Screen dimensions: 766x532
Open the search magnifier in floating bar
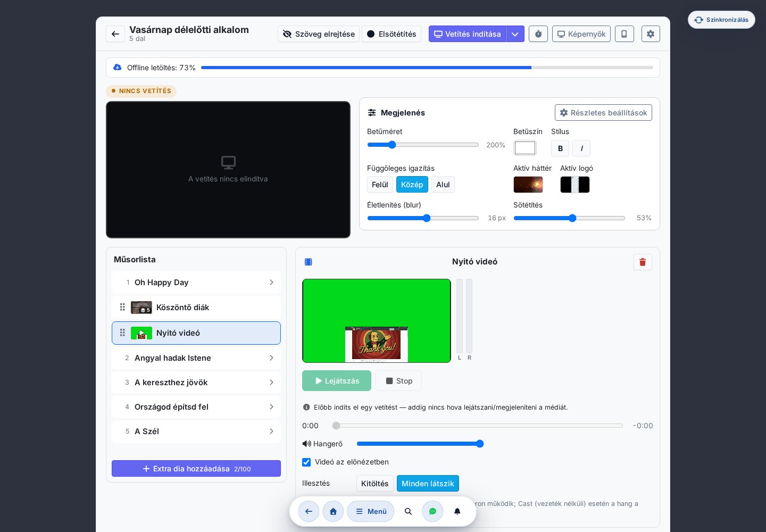[x=408, y=511]
